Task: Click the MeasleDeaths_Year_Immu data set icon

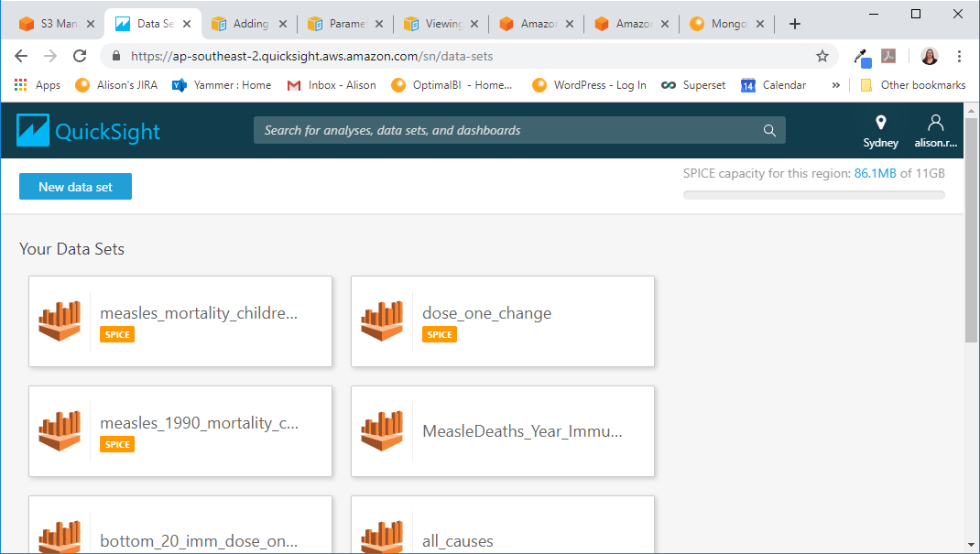Action: click(383, 431)
